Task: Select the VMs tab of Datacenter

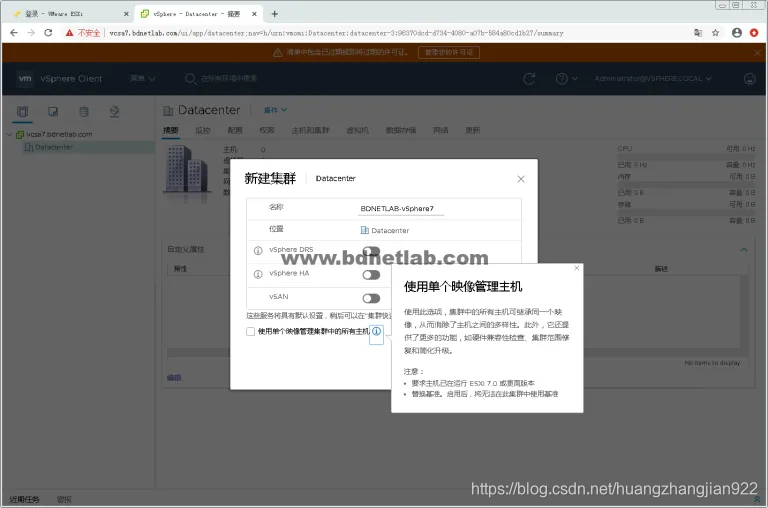Action: pyautogui.click(x=358, y=130)
